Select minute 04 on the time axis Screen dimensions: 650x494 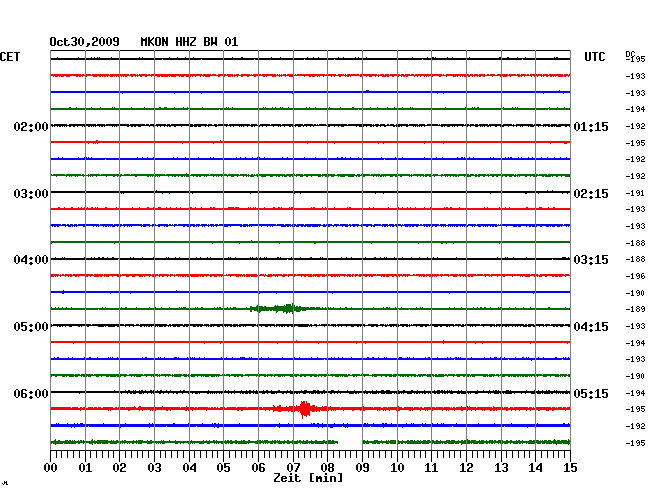tap(189, 467)
